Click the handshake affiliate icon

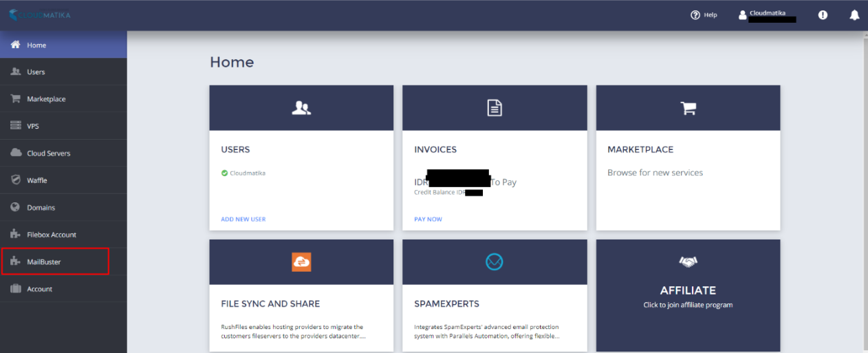[688, 261]
